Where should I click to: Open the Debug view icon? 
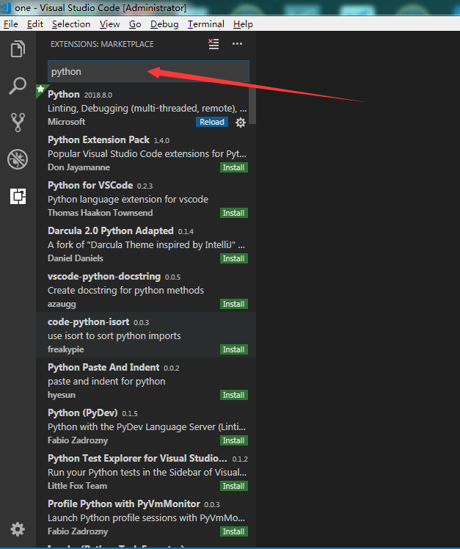[18, 159]
